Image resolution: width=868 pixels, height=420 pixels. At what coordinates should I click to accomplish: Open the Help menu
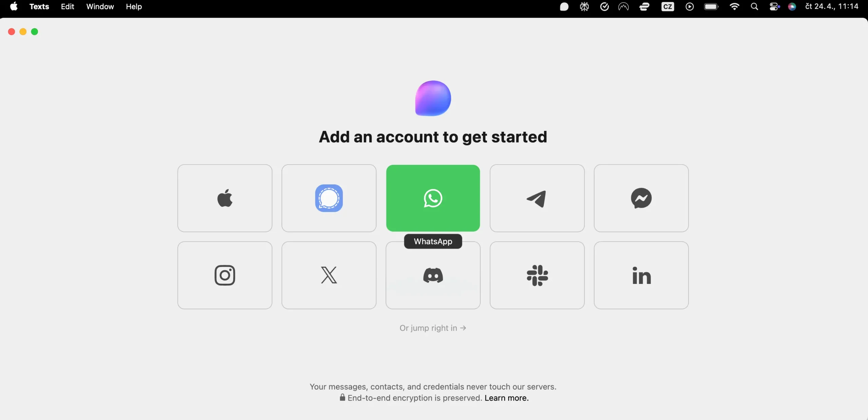(134, 6)
